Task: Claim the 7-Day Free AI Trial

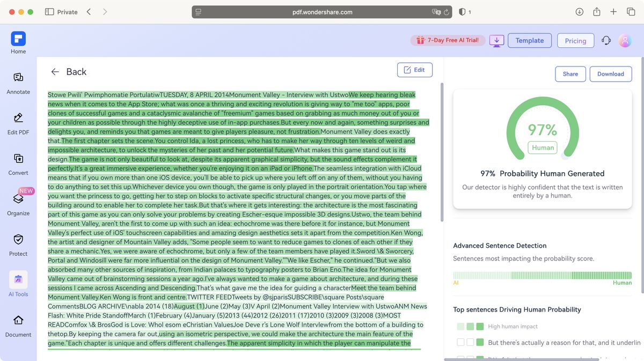Action: 448,40
